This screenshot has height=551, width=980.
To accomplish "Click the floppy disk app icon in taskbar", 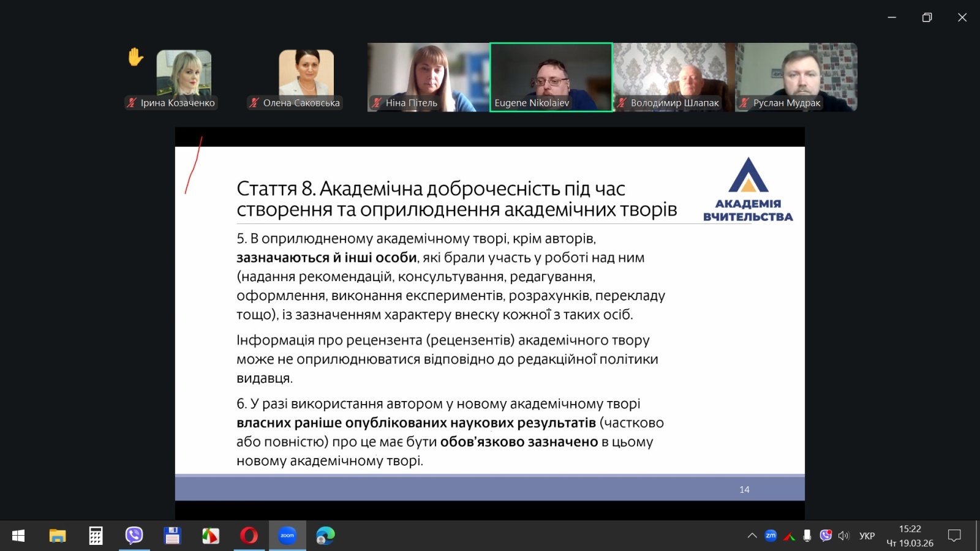I will coord(172,536).
